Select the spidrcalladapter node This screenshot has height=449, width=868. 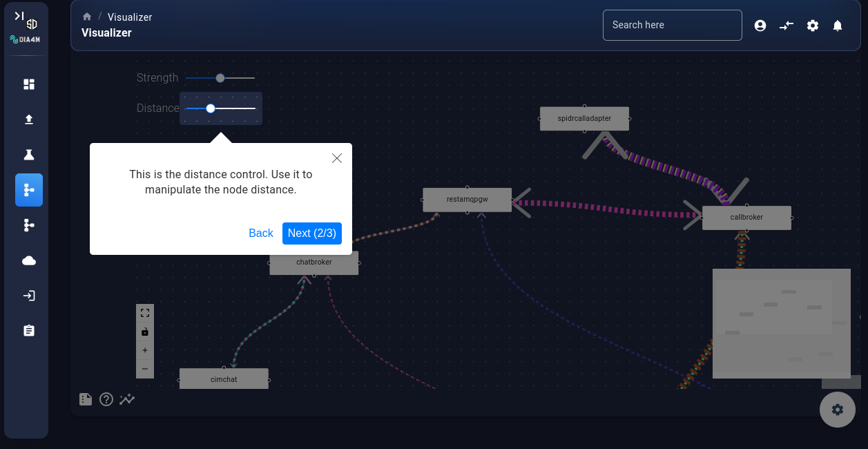coord(585,118)
